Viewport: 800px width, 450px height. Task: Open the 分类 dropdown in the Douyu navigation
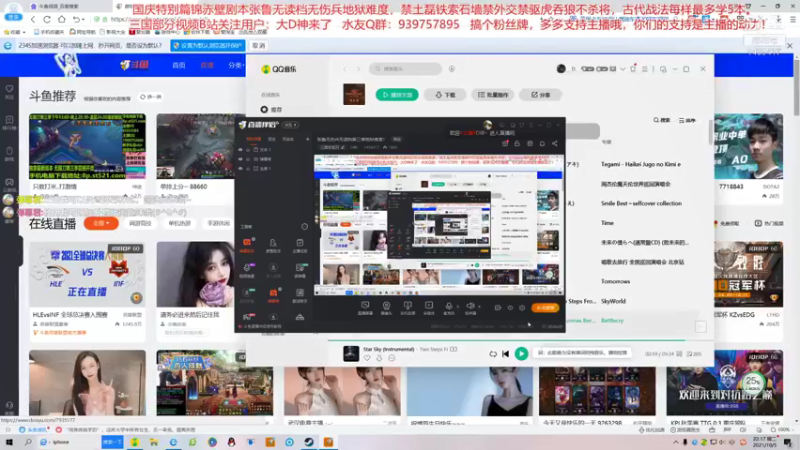(236, 65)
